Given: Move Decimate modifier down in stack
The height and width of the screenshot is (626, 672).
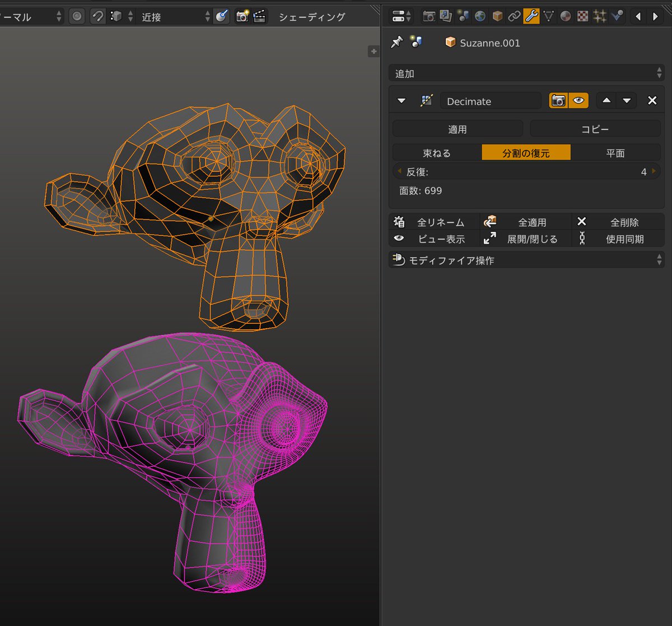Looking at the screenshot, I should tap(627, 101).
